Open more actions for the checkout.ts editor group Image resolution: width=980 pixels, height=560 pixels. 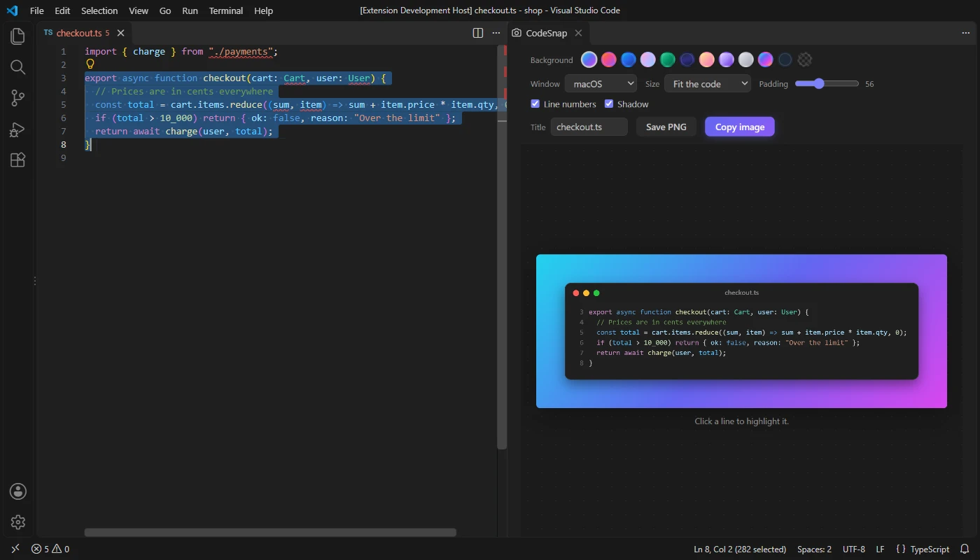click(x=496, y=33)
